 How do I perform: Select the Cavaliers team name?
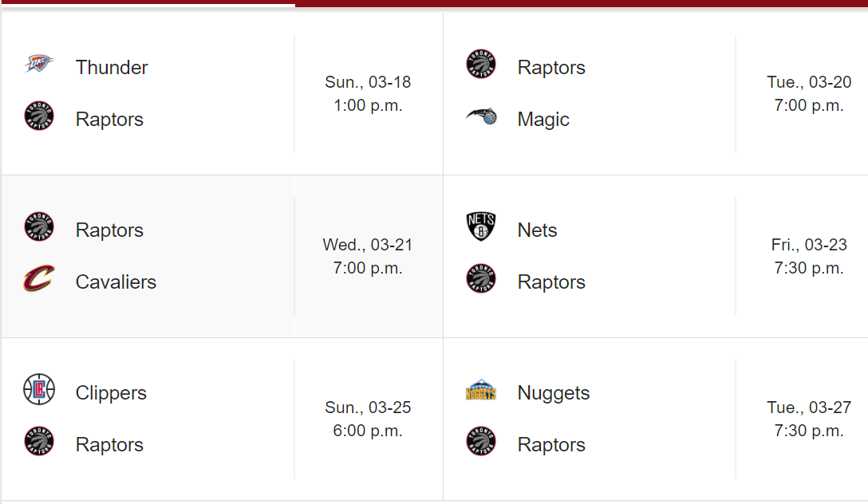(116, 282)
